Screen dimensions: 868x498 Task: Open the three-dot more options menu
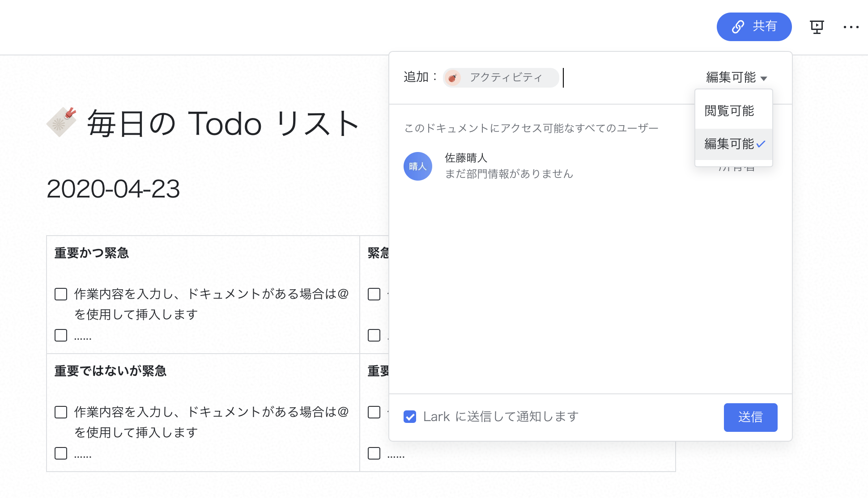[851, 27]
